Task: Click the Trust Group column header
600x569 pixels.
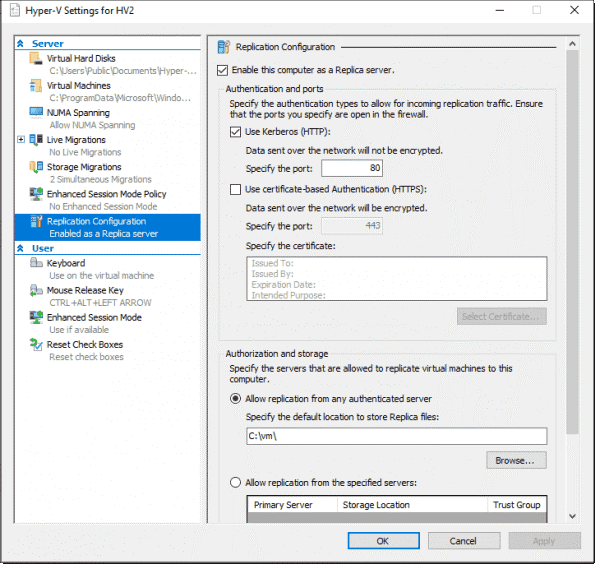Action: [517, 505]
